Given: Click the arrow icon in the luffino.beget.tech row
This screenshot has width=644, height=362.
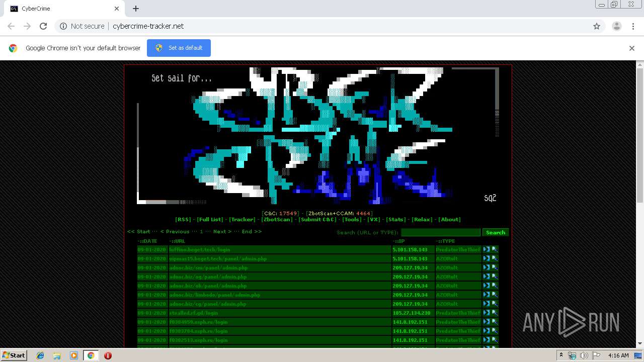Looking at the screenshot, I should (487, 249).
